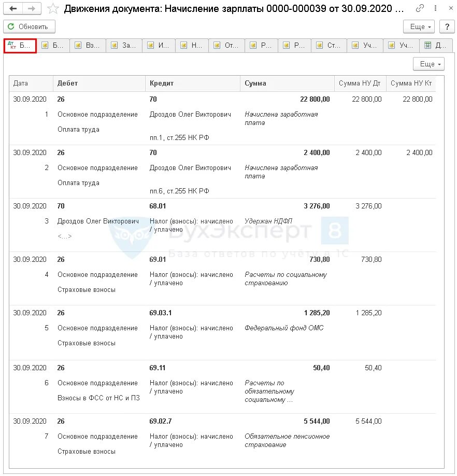This screenshot has height=476, width=457.
Task: Select amount 50,40 in Сумма column
Action: [321, 368]
